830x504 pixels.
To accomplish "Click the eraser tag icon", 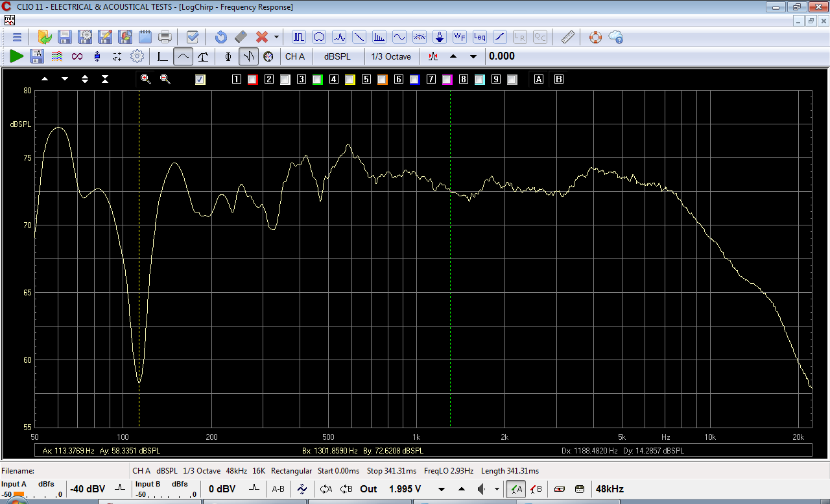I will coord(241,37).
